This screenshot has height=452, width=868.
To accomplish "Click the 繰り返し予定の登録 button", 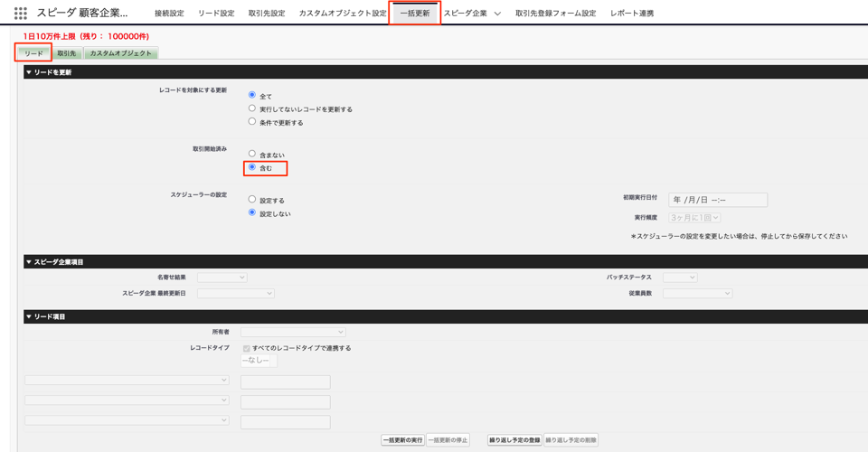I will coord(514,440).
